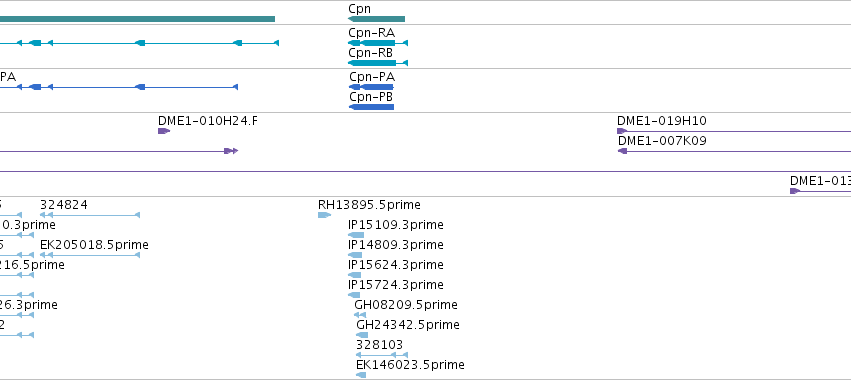Click the Cpn-RA transcript glyph
Viewport: 851px width, 380px height.
pos(378,43)
